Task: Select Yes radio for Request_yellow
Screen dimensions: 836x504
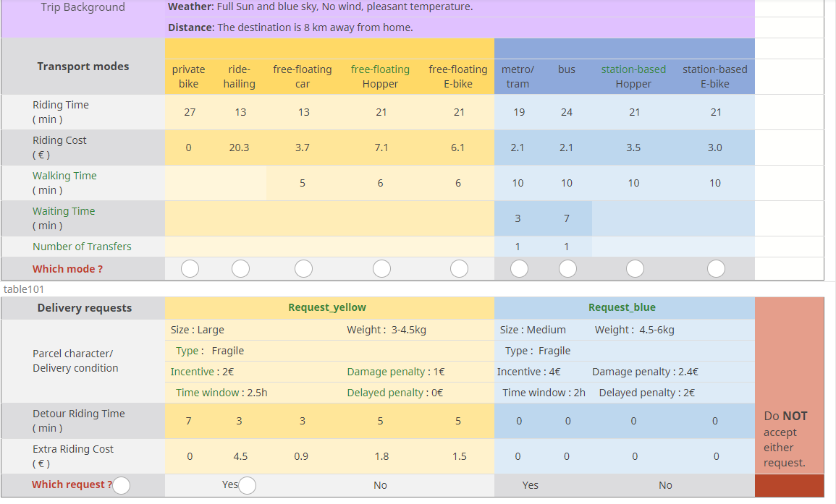Action: 247,485
